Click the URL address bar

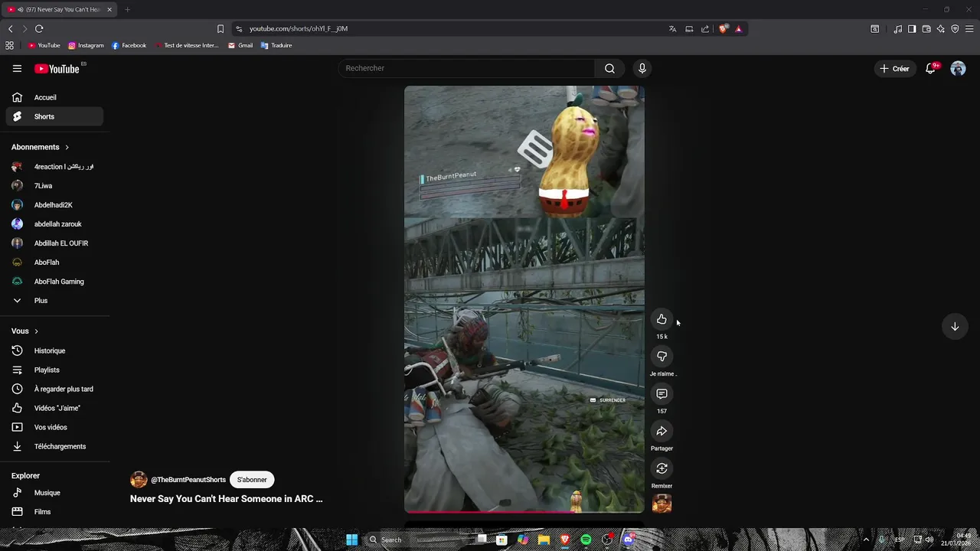452,28
